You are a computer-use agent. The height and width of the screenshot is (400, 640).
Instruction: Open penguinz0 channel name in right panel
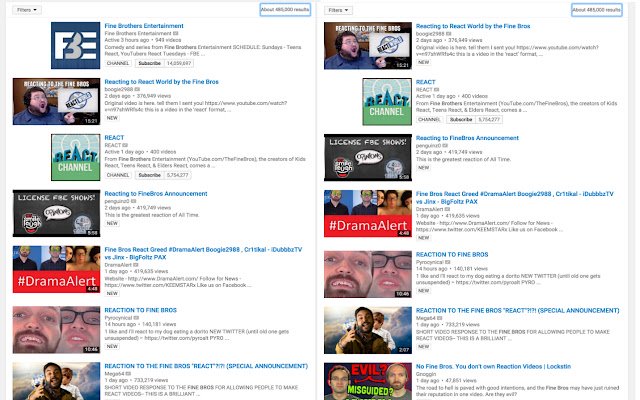click(429, 145)
